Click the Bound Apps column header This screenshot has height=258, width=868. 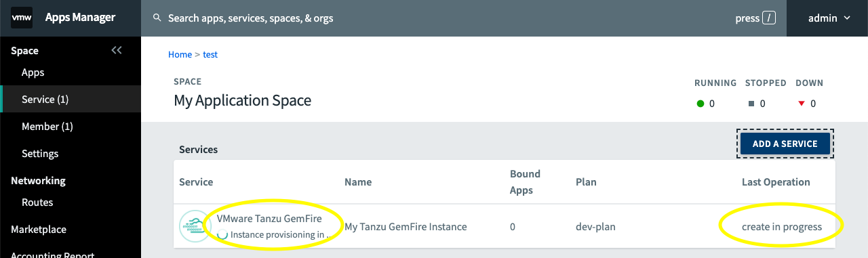pos(525,181)
